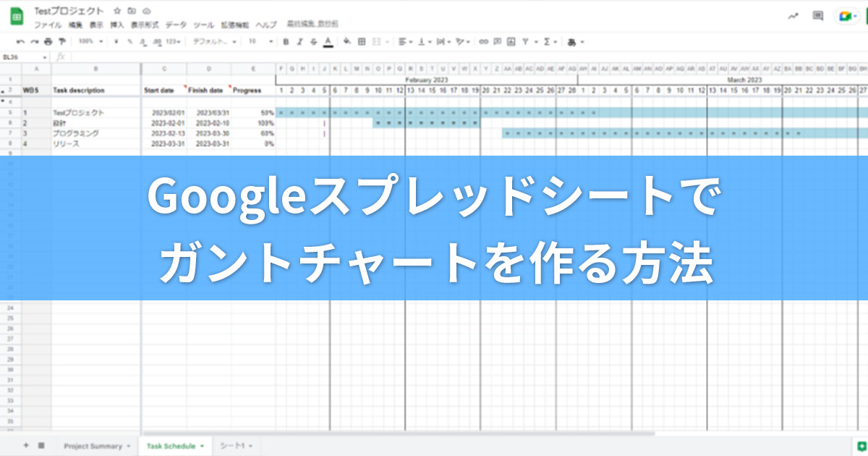868x456 pixels.
Task: Insert a link
Action: [x=483, y=41]
